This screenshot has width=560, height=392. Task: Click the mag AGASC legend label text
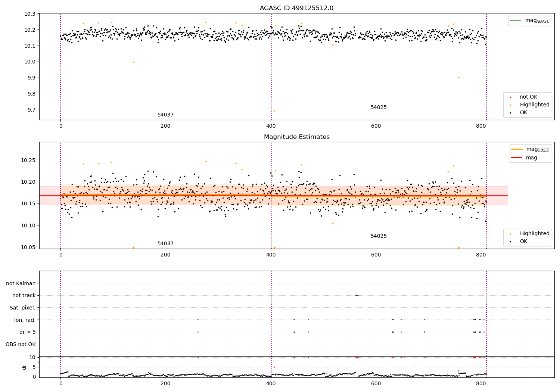[537, 21]
